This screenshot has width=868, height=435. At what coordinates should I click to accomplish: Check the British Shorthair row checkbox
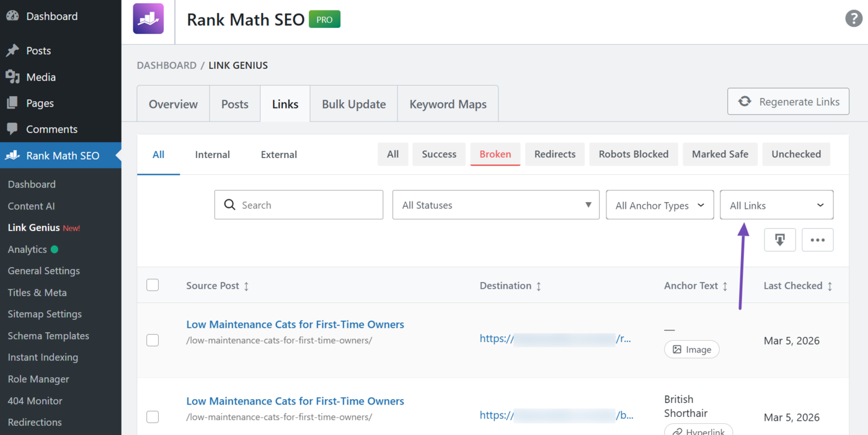point(153,417)
